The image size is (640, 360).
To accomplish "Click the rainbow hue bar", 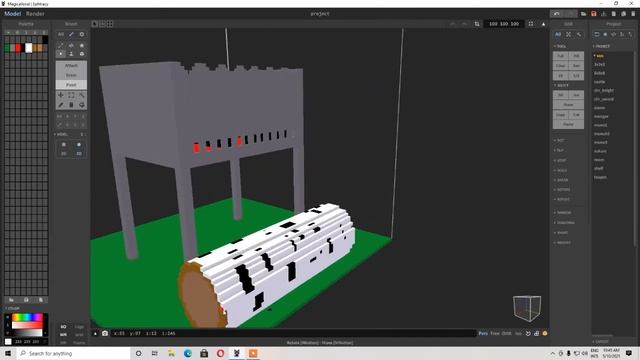I will (27, 317).
